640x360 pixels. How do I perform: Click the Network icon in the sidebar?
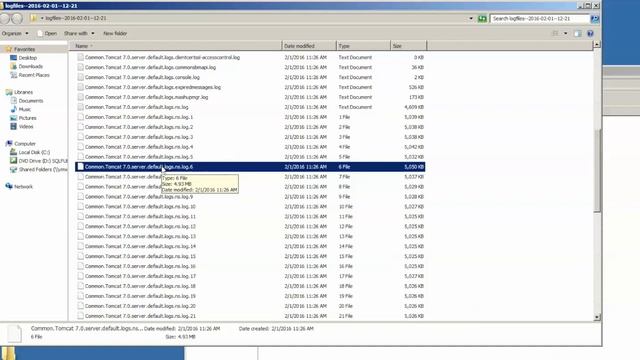(9, 187)
